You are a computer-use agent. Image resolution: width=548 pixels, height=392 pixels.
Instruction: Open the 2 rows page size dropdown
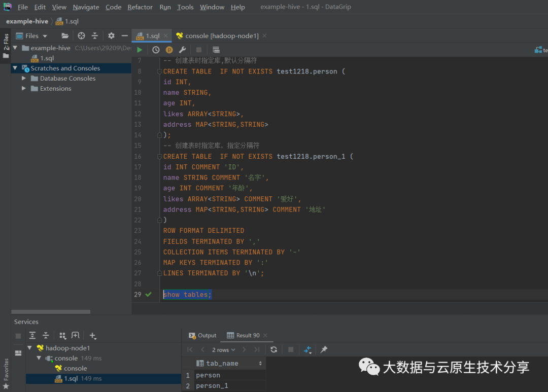(224, 350)
